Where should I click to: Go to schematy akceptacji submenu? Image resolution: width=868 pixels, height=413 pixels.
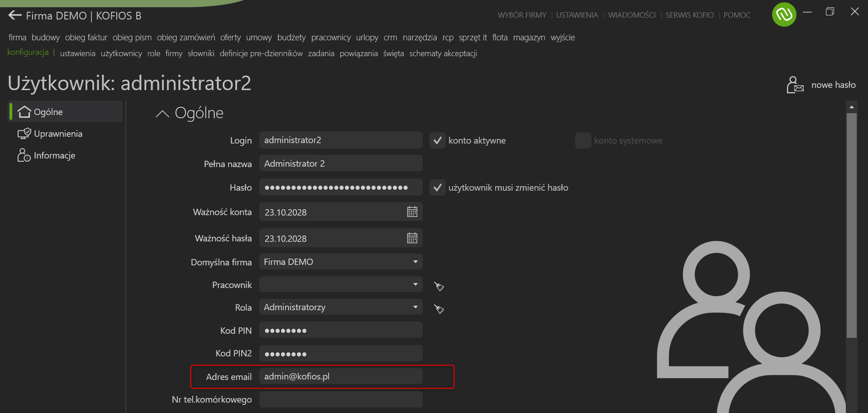point(443,53)
